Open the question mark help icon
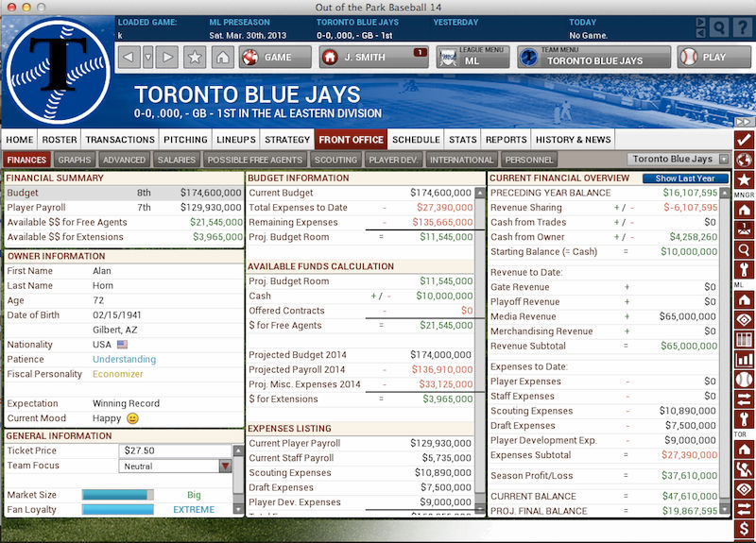This screenshot has width=756, height=543. coord(742,28)
